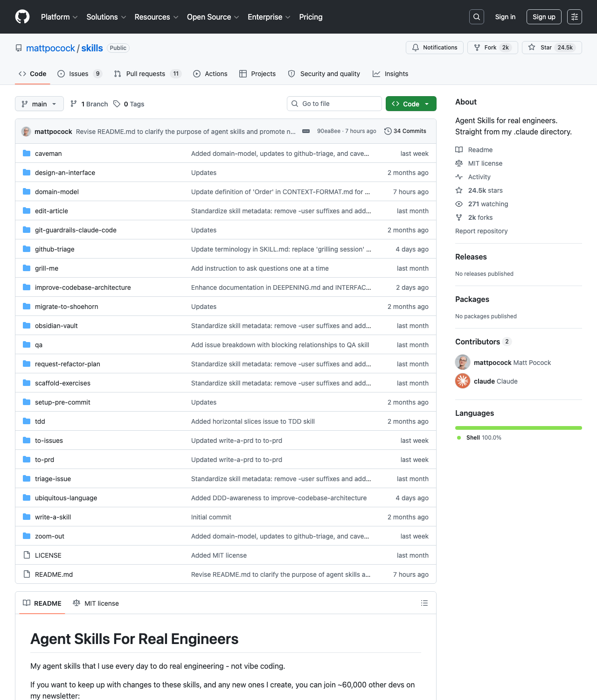Image resolution: width=597 pixels, height=700 pixels.
Task: Expand the Open Source menu
Action: [x=213, y=17]
